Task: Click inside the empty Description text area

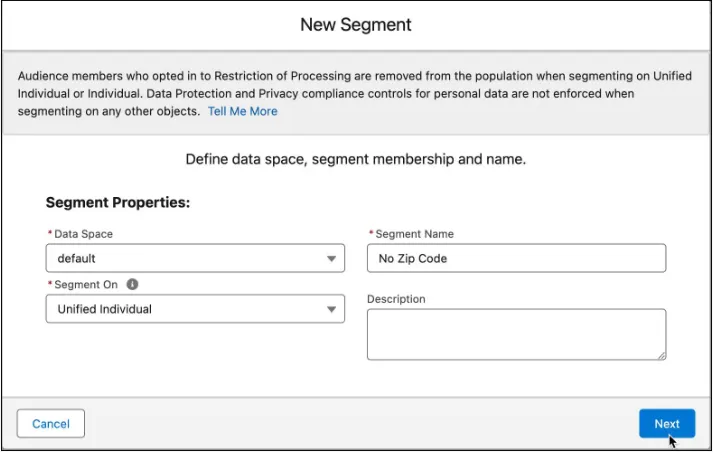Action: pos(516,334)
